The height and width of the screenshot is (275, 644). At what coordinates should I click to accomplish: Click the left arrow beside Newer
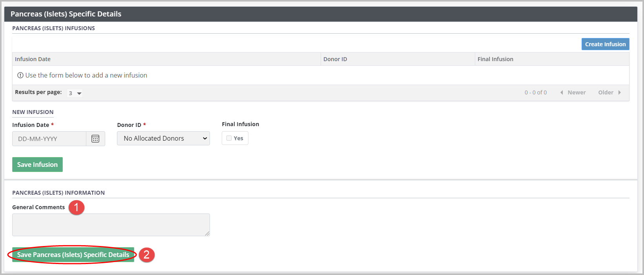tap(562, 92)
